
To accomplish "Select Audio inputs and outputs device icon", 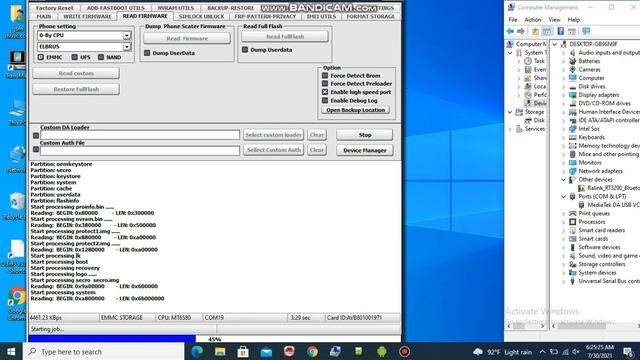I will coord(573,53).
